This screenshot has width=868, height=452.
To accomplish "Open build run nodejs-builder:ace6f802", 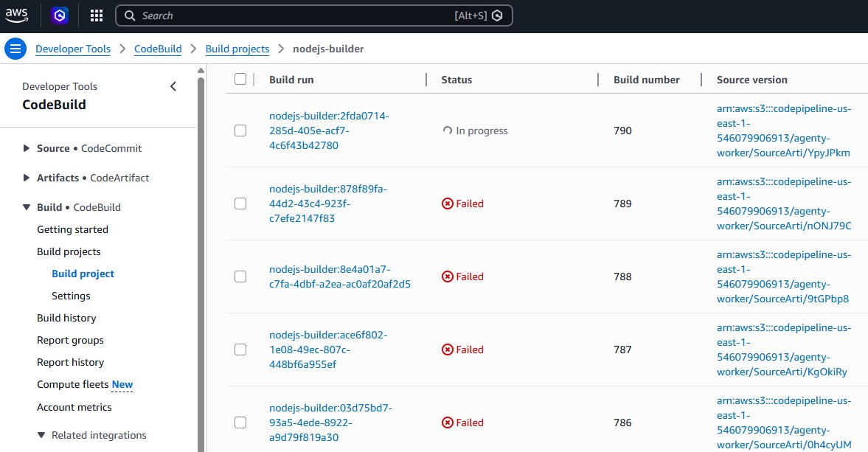I will click(x=328, y=350).
